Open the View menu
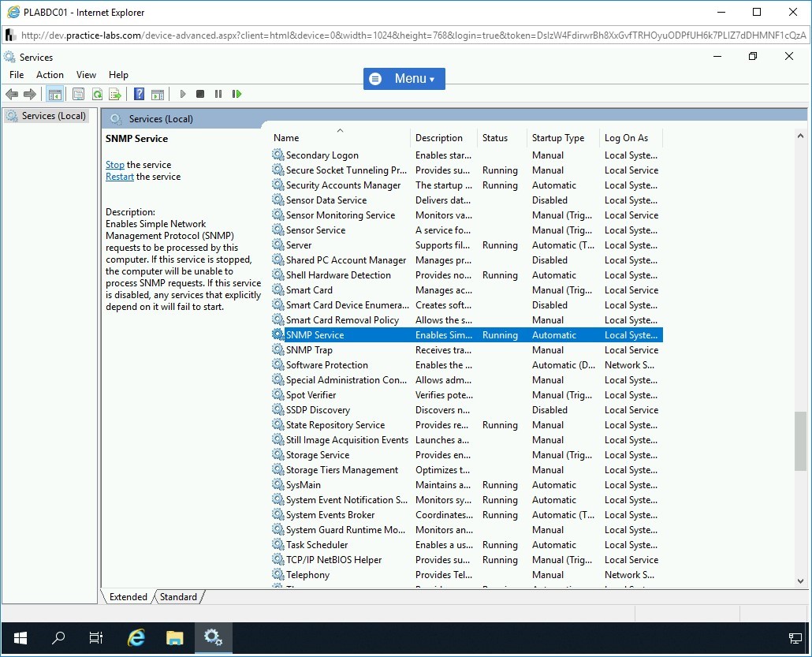812x657 pixels. tap(86, 75)
